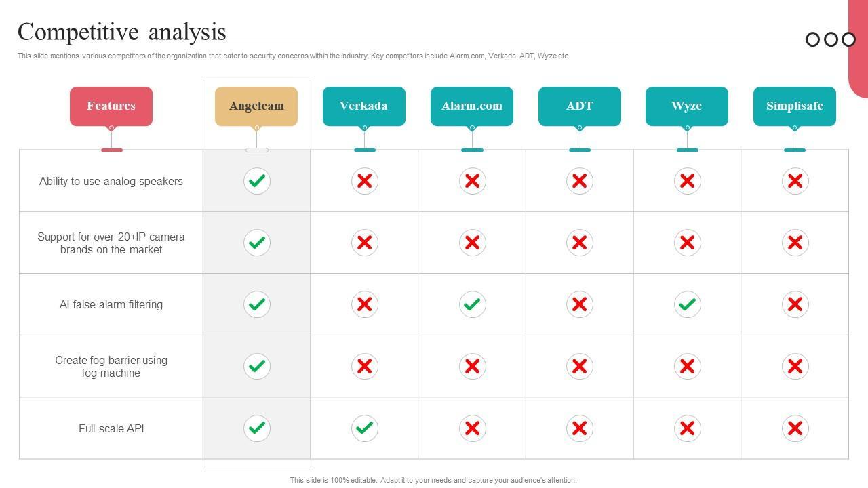This screenshot has height=488, width=868.
Task: Click Simplisafe's red cross for Full scale API
Action: [795, 428]
